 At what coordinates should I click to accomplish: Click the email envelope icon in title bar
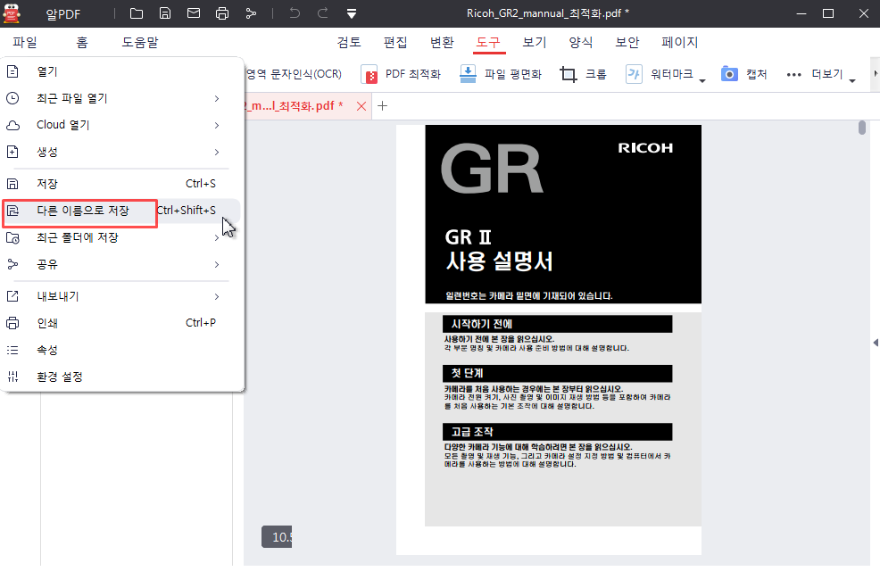click(x=194, y=12)
